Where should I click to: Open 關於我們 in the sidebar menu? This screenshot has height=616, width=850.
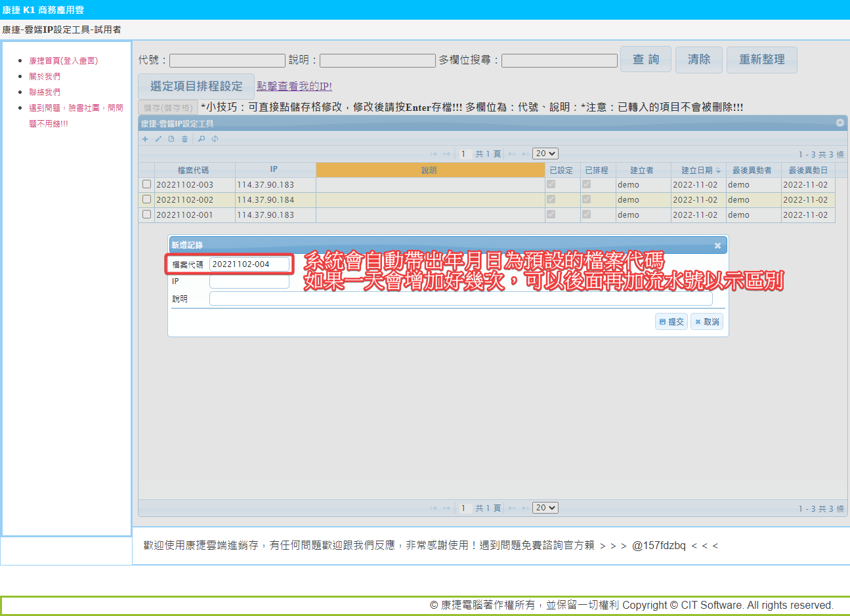pos(45,77)
